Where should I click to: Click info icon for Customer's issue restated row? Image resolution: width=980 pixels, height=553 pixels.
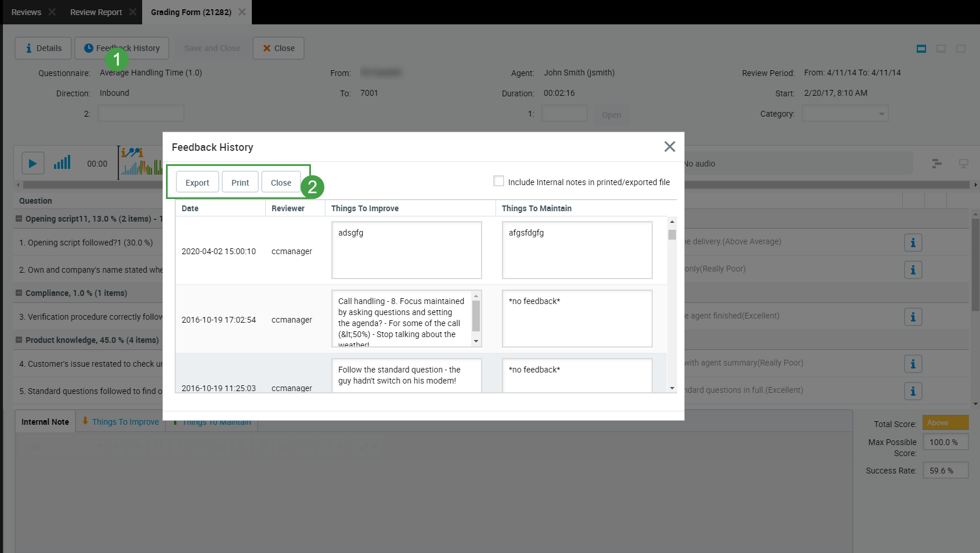pos(913,364)
